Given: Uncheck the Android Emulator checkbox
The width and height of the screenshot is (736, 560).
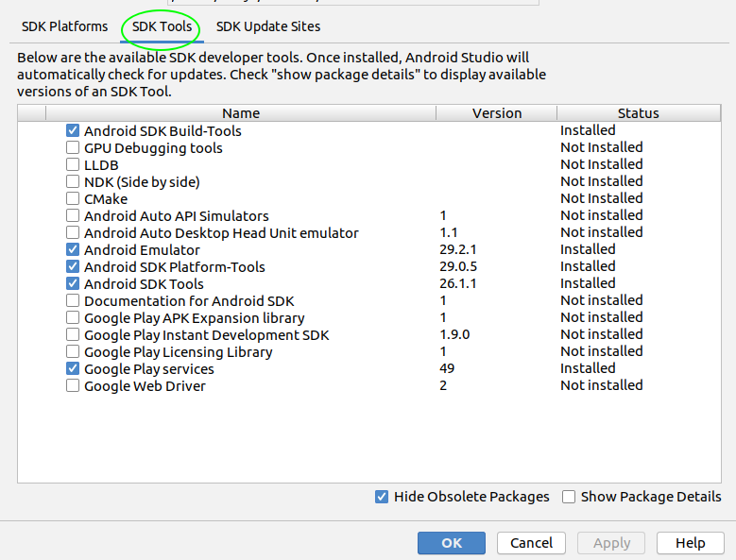Looking at the screenshot, I should coord(73,250).
